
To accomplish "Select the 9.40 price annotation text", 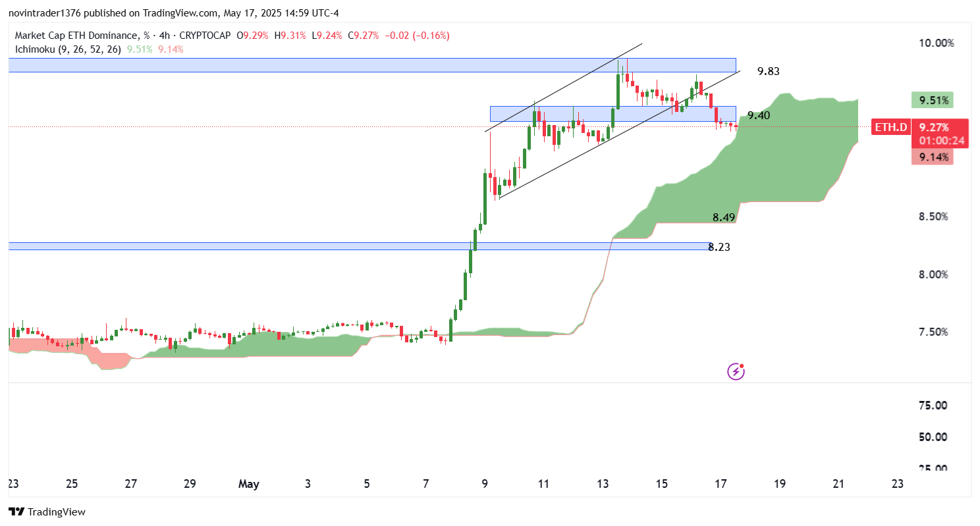I will click(759, 115).
